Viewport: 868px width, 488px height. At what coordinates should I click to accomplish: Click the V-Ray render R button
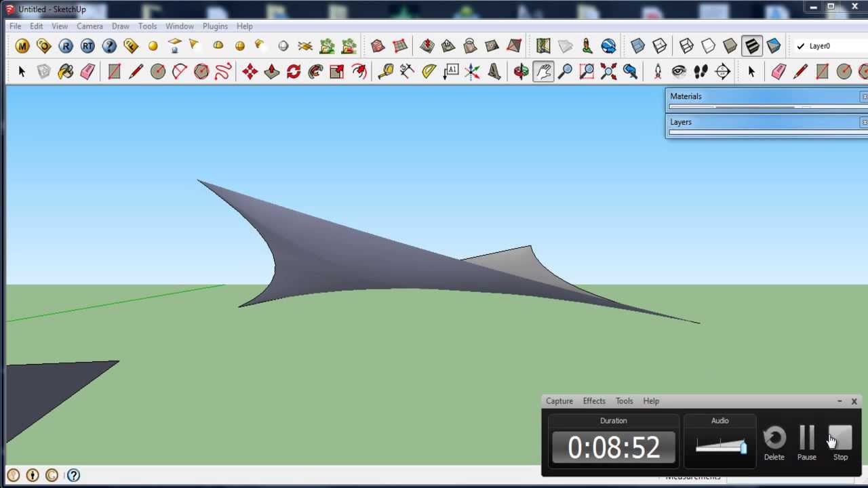[x=66, y=46]
